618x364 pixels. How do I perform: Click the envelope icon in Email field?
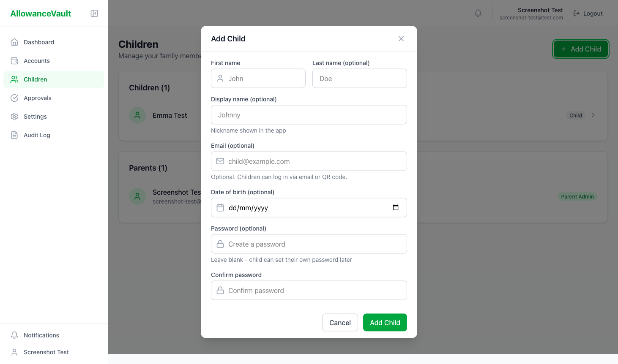click(220, 161)
